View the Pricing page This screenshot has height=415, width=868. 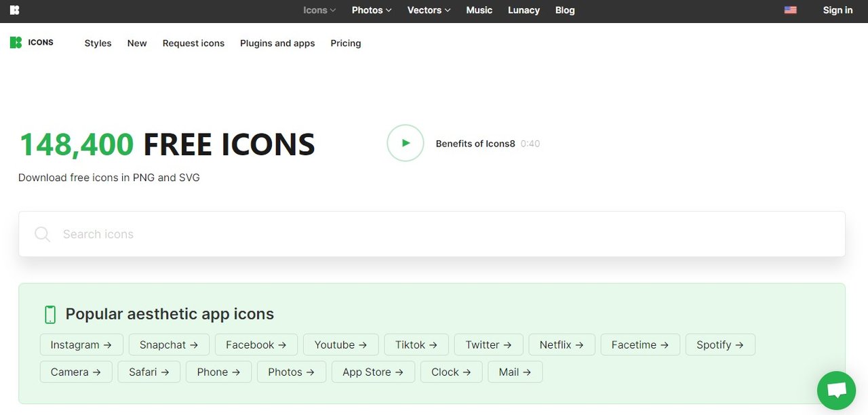click(x=346, y=43)
